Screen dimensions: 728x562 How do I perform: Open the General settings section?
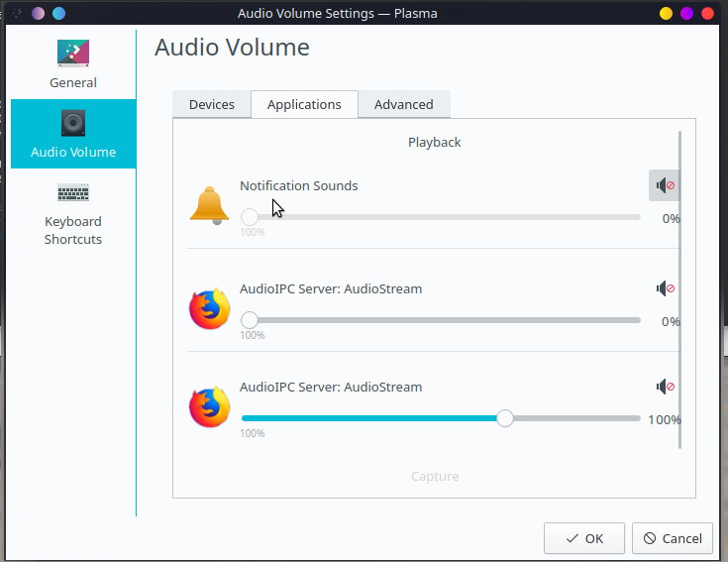[73, 64]
